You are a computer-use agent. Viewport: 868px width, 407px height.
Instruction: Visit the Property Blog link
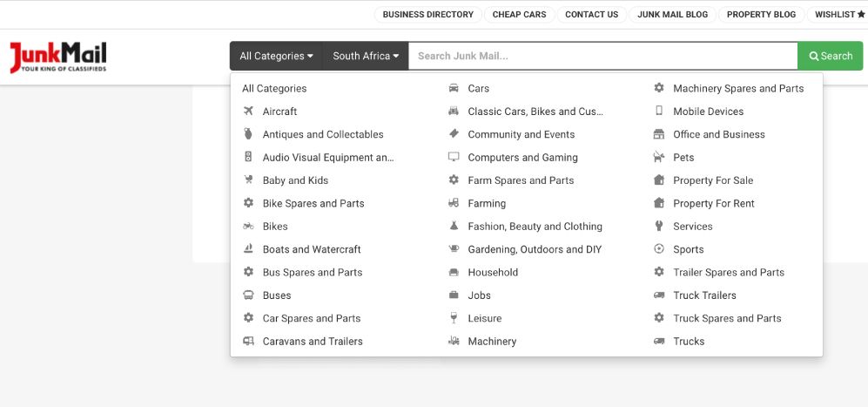761,15
